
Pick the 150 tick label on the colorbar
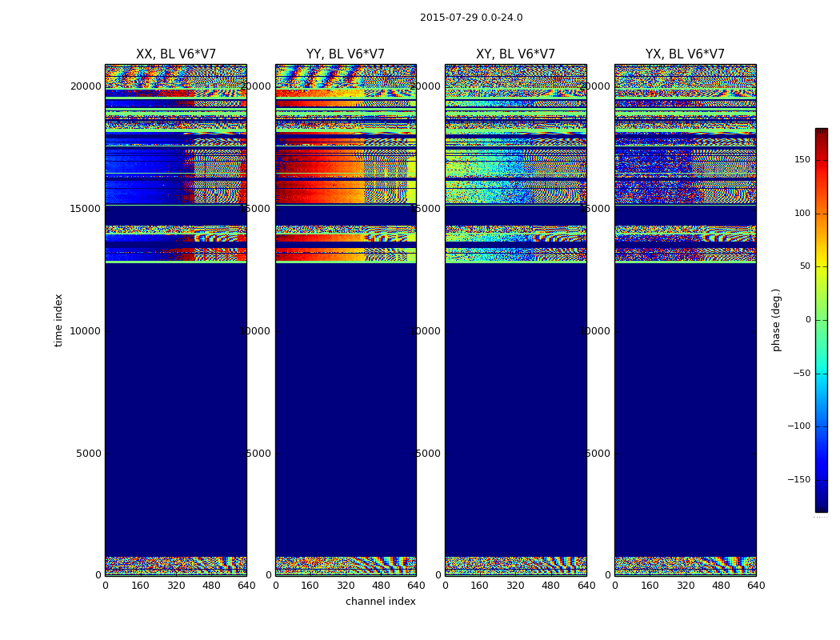tap(801, 160)
